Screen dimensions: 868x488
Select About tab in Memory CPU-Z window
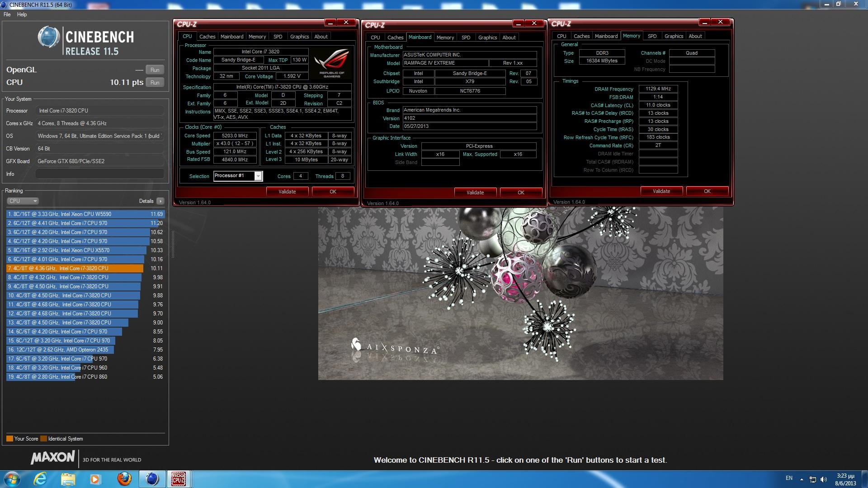695,36
